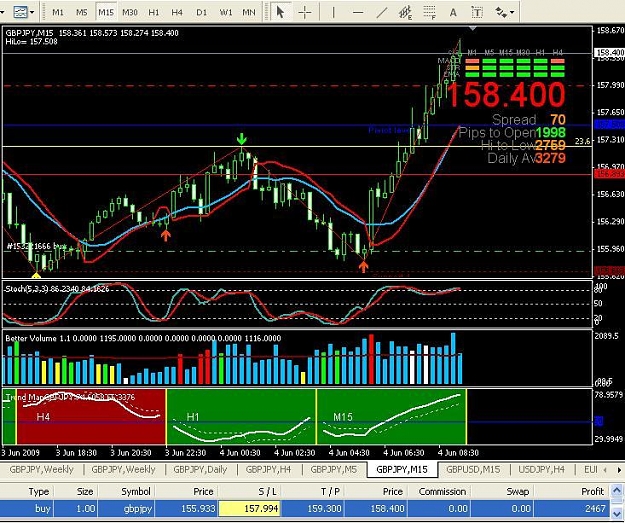Switch chart to MN monthly timeframe
This screenshot has height=523, width=625.
[249, 12]
